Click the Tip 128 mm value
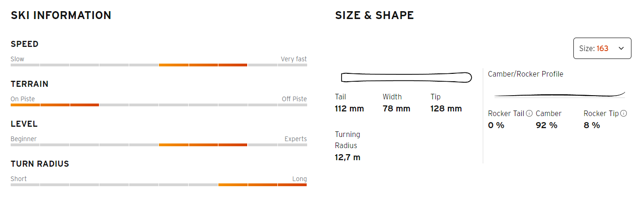This screenshot has width=644, height=208. point(446,109)
